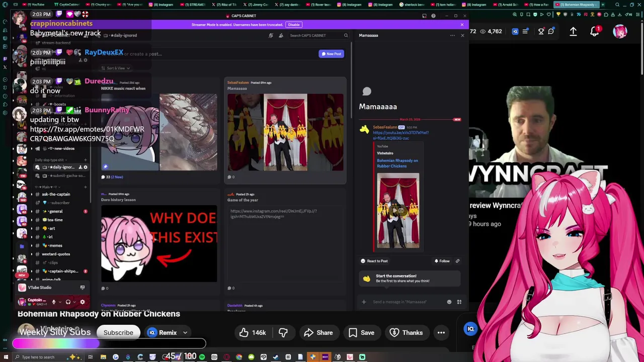Viewport: 644px width, 362px height.
Task: Add channel to Main category plus icon
Action: point(85,187)
